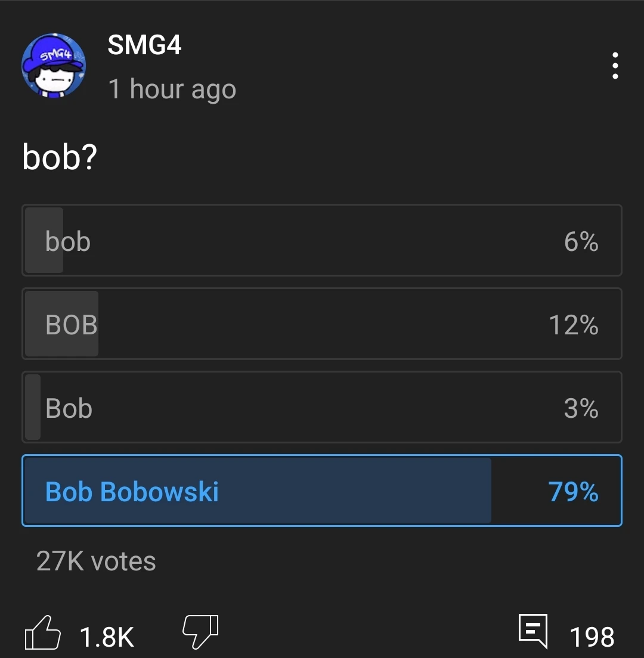The height and width of the screenshot is (658, 644).
Task: Click the 198 comment count
Action: click(595, 637)
